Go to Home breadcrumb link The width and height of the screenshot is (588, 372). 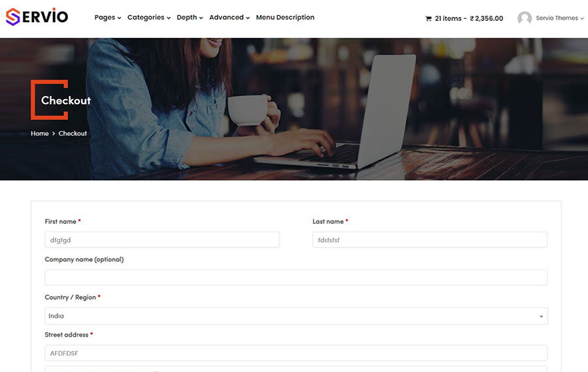(39, 133)
